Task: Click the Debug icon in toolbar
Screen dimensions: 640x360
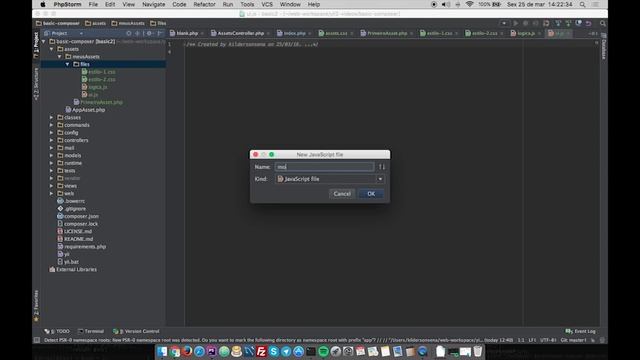Action: [x=526, y=23]
